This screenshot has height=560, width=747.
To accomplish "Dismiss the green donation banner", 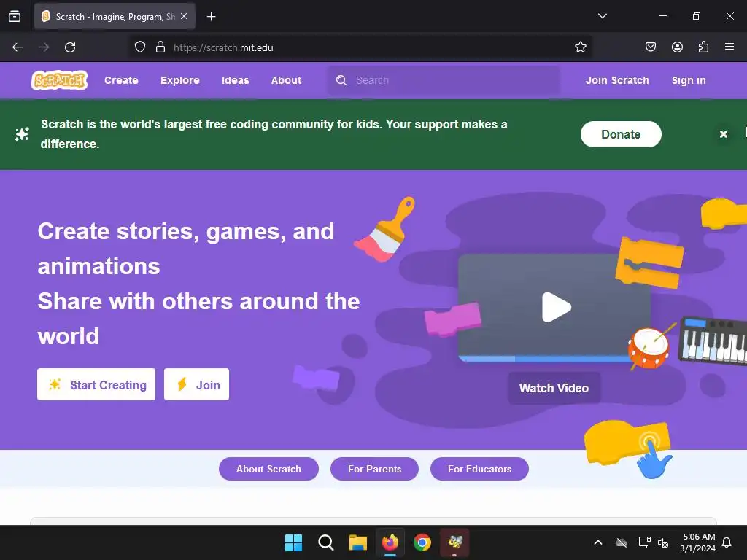I will (723, 134).
